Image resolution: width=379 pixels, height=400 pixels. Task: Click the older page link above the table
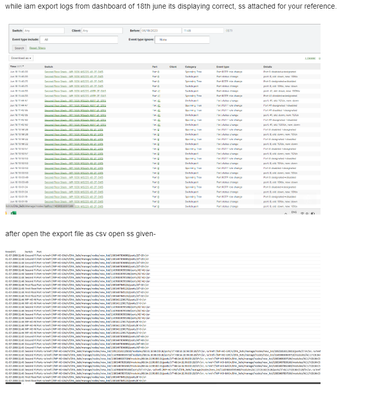[x=310, y=58]
